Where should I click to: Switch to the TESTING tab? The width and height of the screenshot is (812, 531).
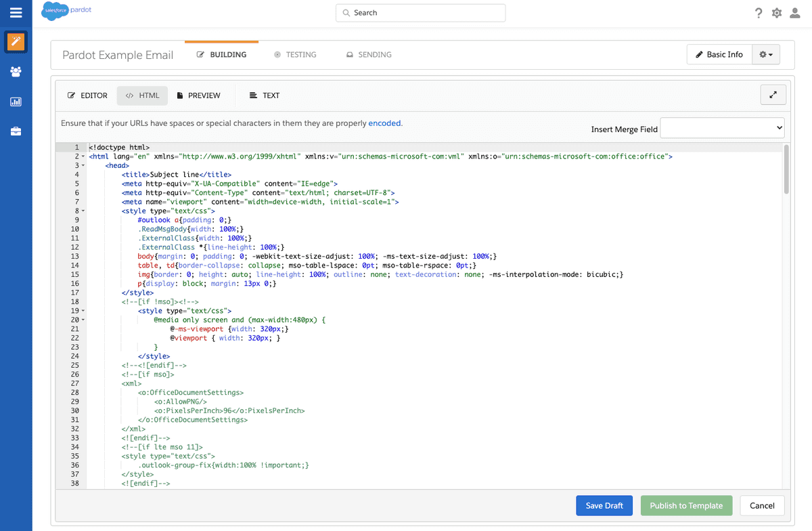pos(295,55)
